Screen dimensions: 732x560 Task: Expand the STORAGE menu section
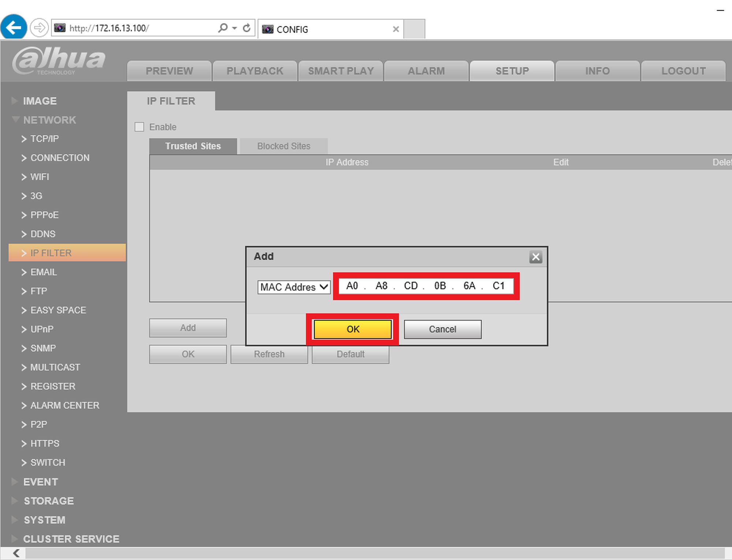coord(48,501)
